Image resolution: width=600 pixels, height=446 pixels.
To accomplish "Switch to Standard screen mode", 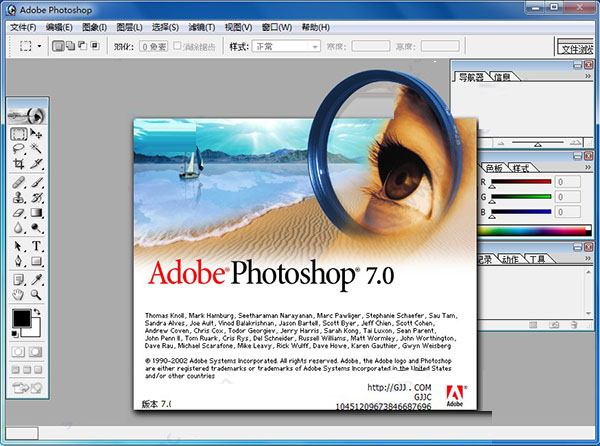I will [x=15, y=370].
